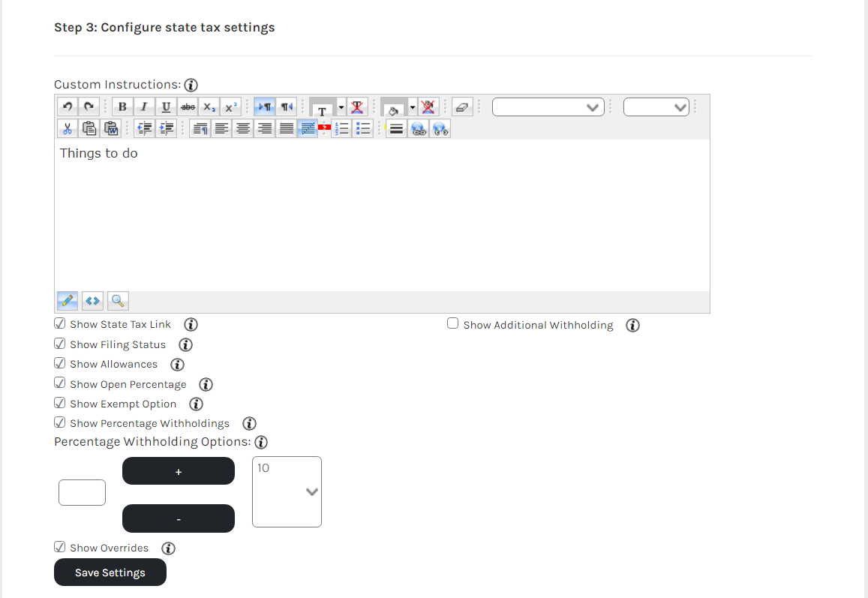The height and width of the screenshot is (598, 868).
Task: Remove the hyperlink with the broken chain icon
Action: (x=440, y=128)
